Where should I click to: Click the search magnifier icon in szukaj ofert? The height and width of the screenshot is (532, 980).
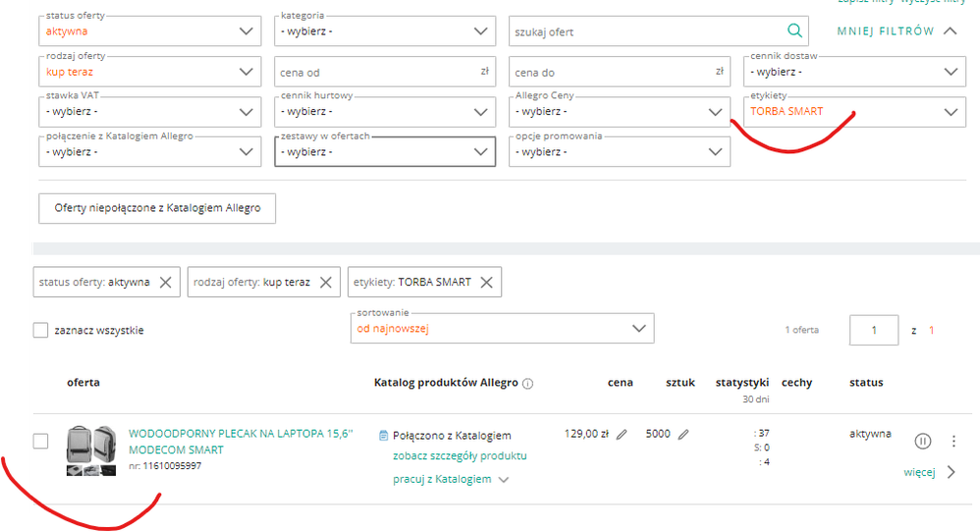794,31
